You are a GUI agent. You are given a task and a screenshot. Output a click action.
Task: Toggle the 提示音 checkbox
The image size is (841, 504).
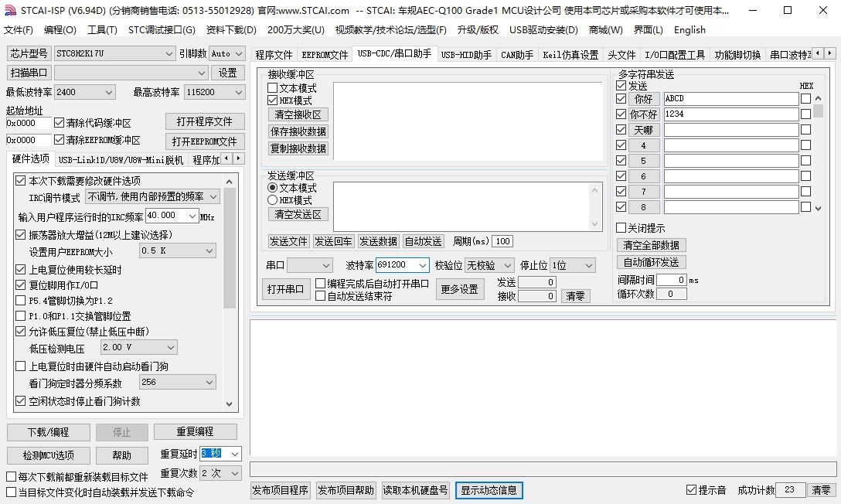click(x=691, y=490)
